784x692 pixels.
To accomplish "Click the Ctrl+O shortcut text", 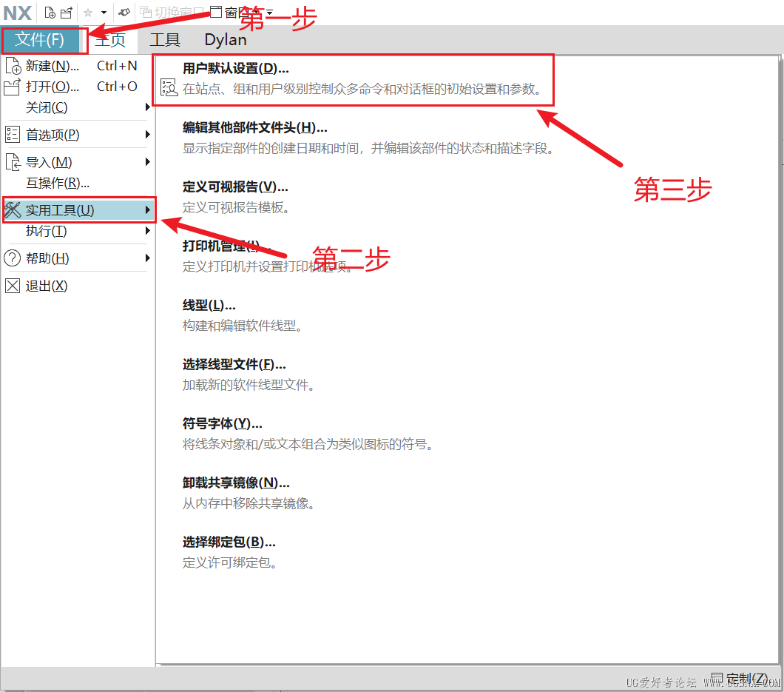I will click(117, 86).
